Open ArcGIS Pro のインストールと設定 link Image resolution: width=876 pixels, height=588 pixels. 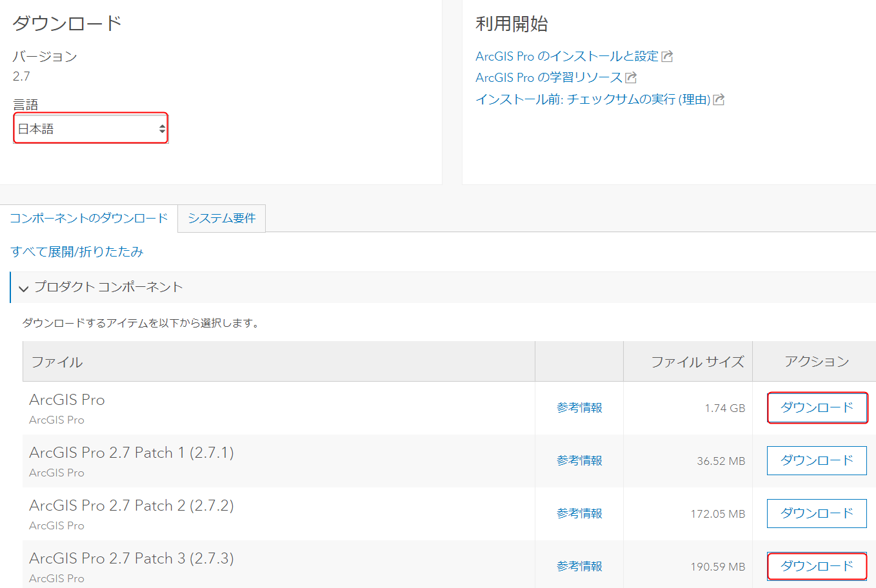[x=566, y=56]
